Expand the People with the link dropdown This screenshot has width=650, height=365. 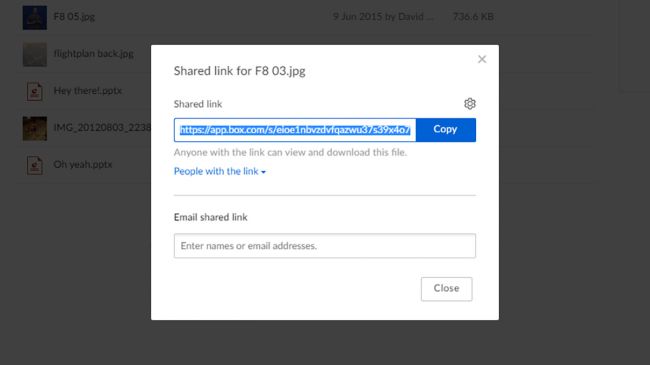click(x=220, y=171)
